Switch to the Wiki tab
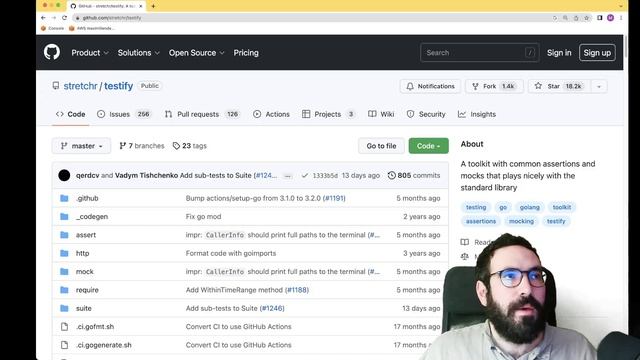640x360 pixels. [381, 114]
